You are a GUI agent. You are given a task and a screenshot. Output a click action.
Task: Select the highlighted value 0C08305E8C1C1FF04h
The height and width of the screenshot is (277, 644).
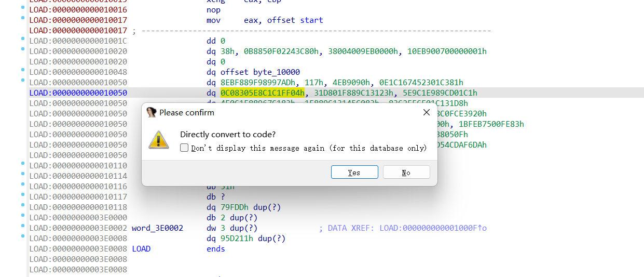coord(262,93)
